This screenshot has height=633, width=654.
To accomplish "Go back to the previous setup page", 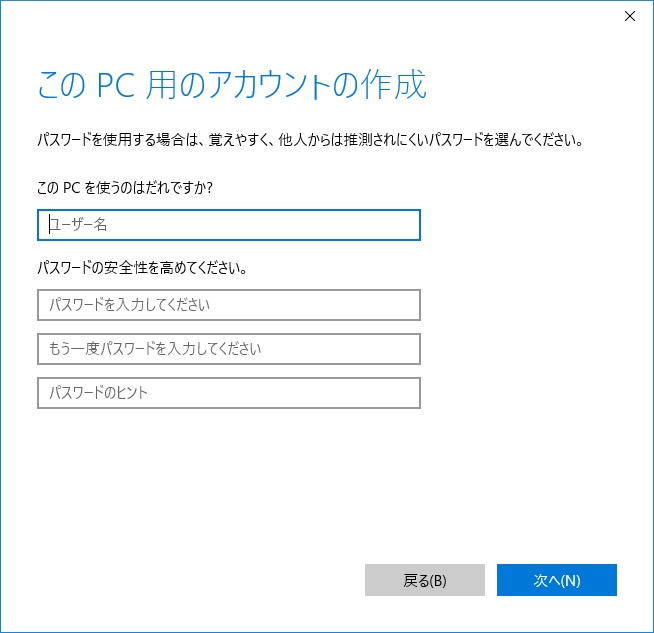I will point(425,580).
